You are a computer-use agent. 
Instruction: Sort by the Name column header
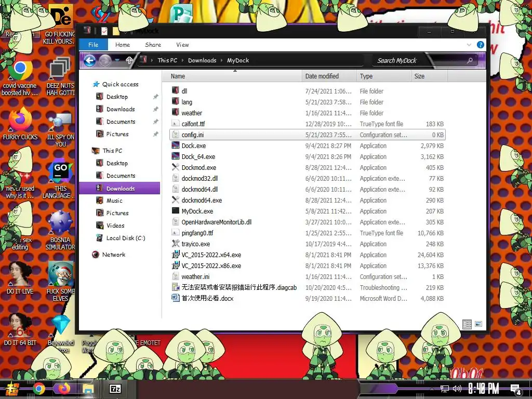pyautogui.click(x=232, y=76)
